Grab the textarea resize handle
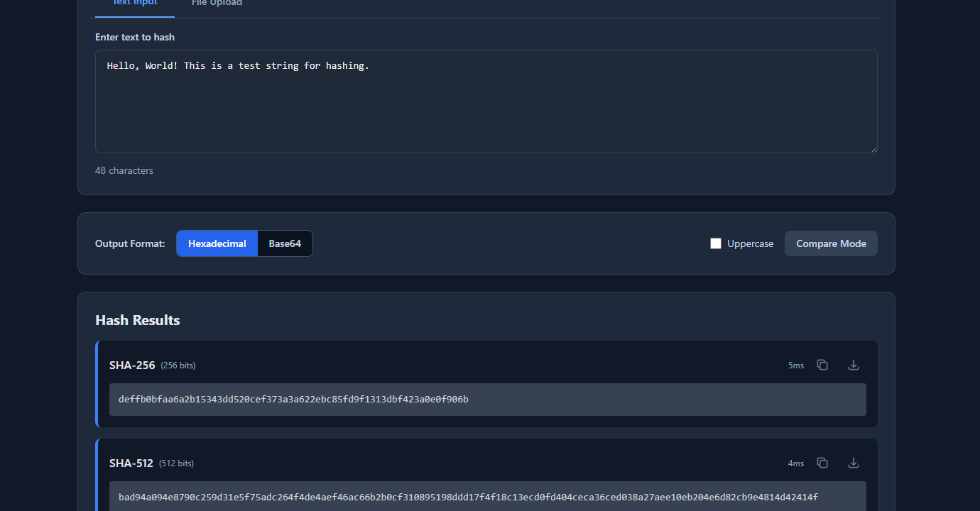This screenshot has width=980, height=511. pos(873,148)
